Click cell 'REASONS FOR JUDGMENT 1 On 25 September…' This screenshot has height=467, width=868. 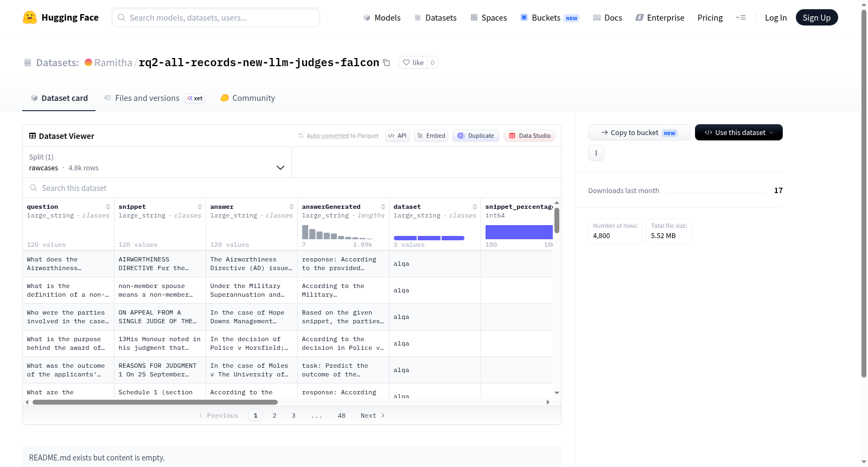pyautogui.click(x=160, y=370)
